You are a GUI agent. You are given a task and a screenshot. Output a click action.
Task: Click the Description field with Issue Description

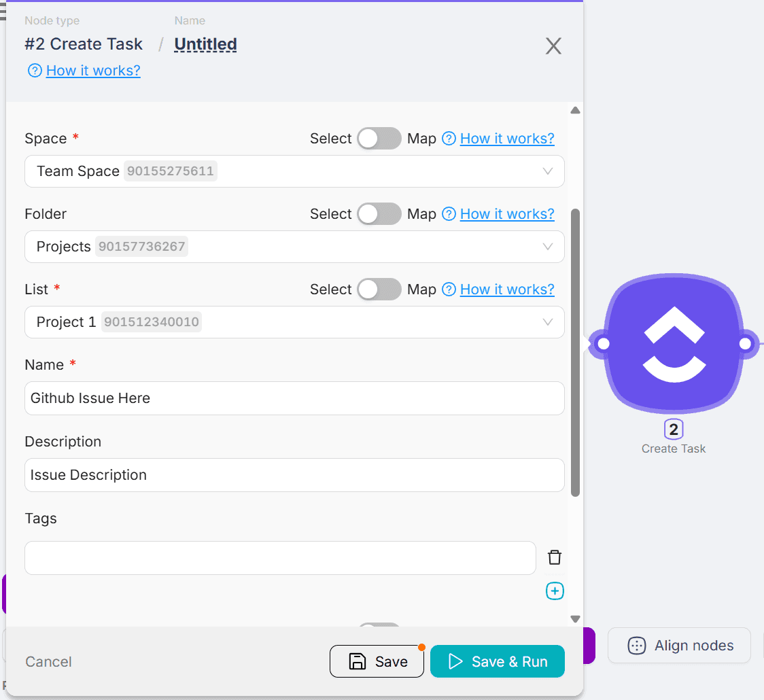pos(294,475)
